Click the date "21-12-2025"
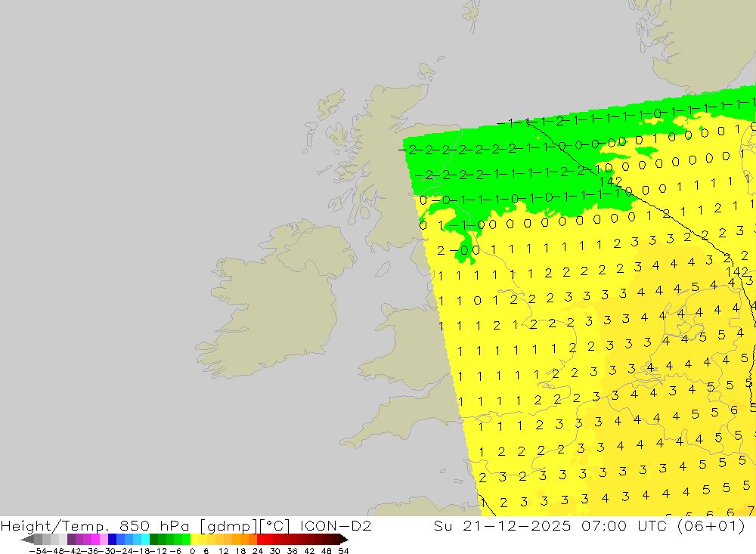 click(516, 525)
